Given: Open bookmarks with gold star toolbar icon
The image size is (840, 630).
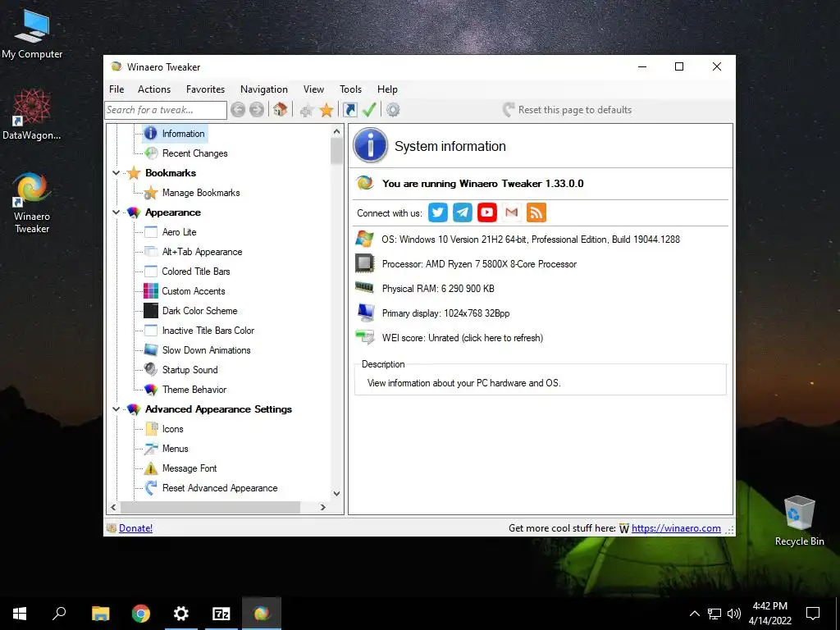Looking at the screenshot, I should click(326, 111).
